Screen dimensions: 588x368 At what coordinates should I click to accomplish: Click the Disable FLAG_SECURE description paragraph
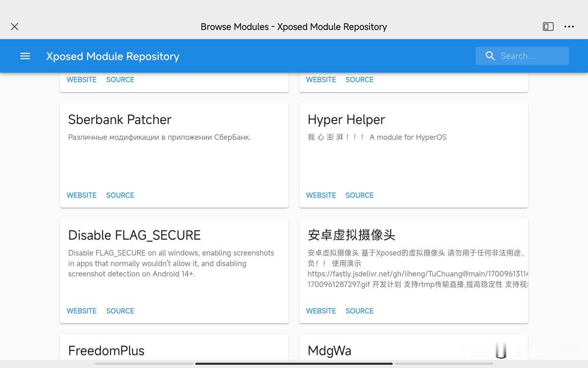point(171,264)
